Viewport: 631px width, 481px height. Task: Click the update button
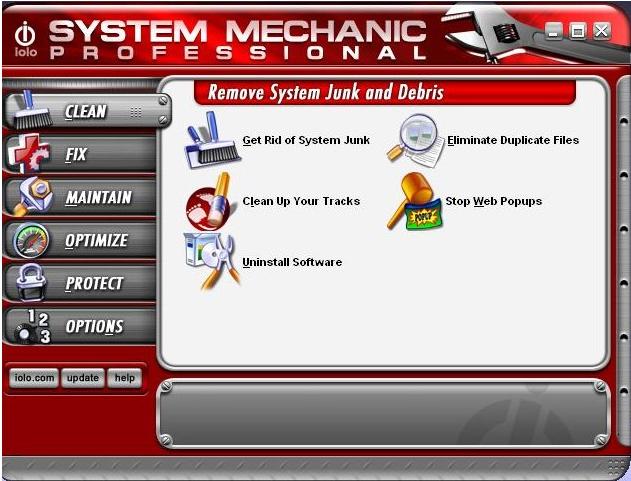(x=83, y=378)
